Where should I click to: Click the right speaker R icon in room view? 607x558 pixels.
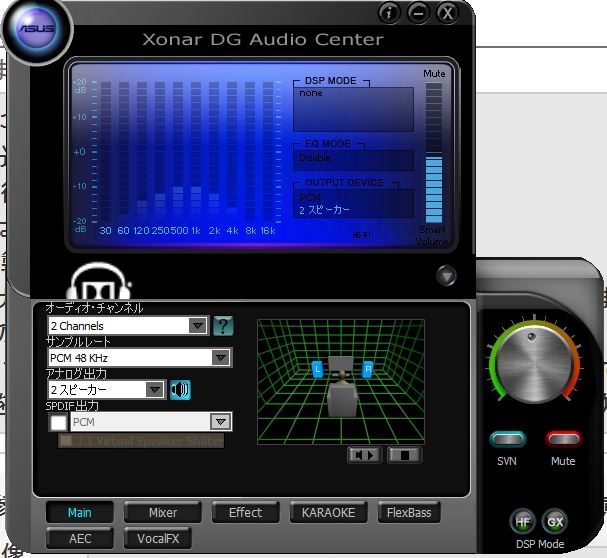pos(367,369)
